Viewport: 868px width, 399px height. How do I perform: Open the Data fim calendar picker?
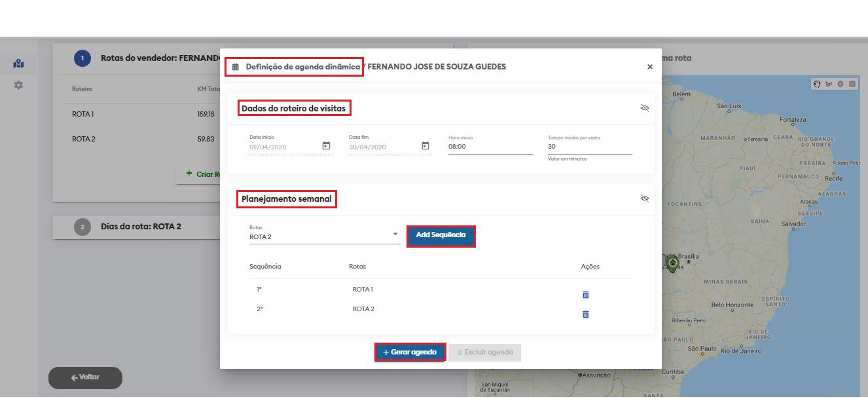click(x=425, y=146)
